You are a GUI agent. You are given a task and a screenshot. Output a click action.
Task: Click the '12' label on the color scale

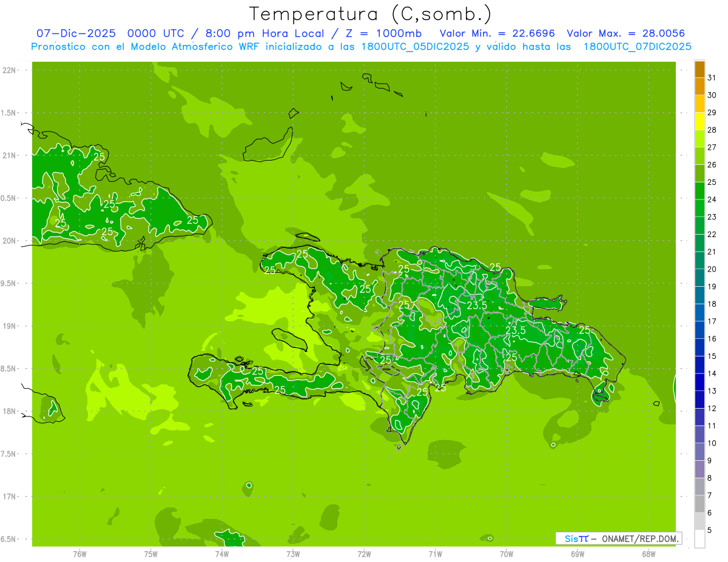(712, 408)
